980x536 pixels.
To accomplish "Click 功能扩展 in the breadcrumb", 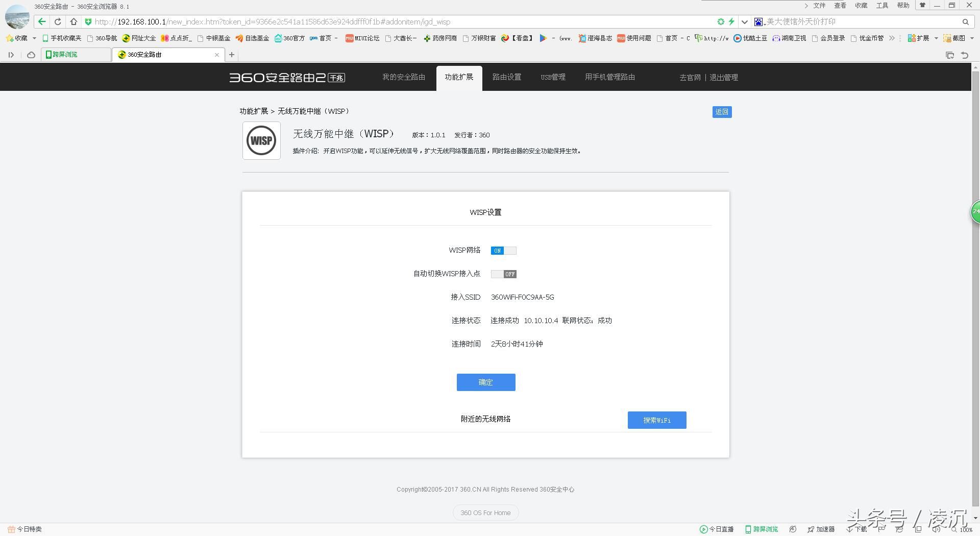I will [254, 111].
